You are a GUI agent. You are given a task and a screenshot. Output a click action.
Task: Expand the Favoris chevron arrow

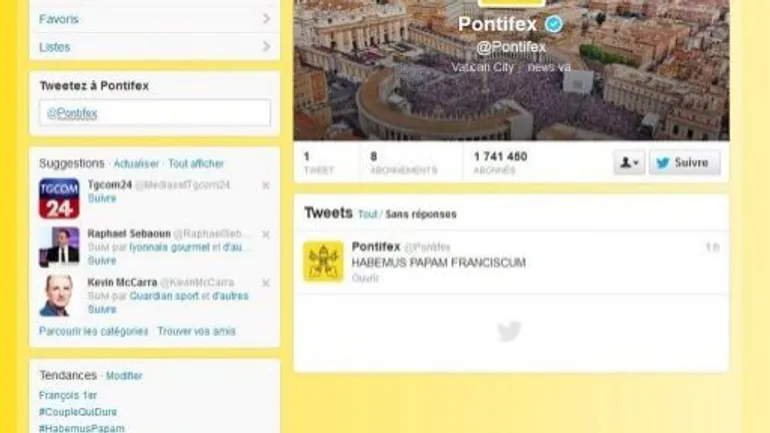coord(266,19)
